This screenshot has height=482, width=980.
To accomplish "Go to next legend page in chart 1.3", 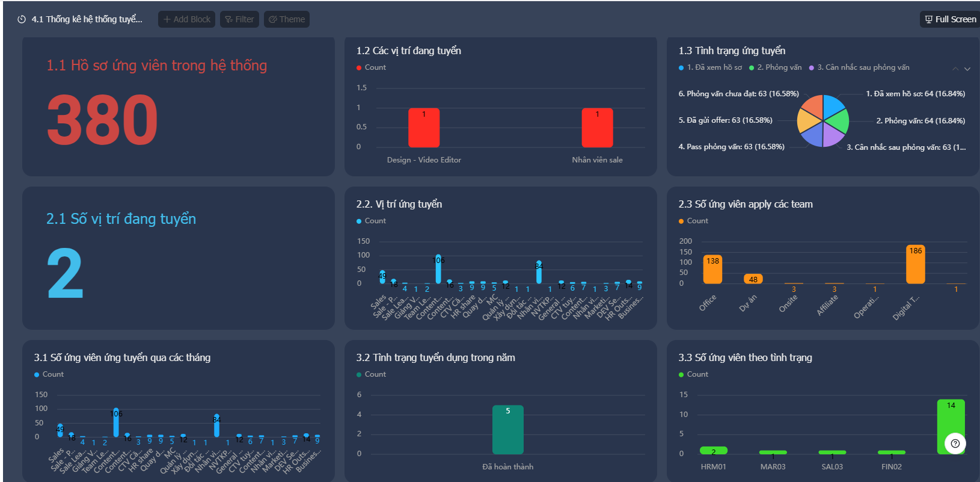I will [967, 69].
